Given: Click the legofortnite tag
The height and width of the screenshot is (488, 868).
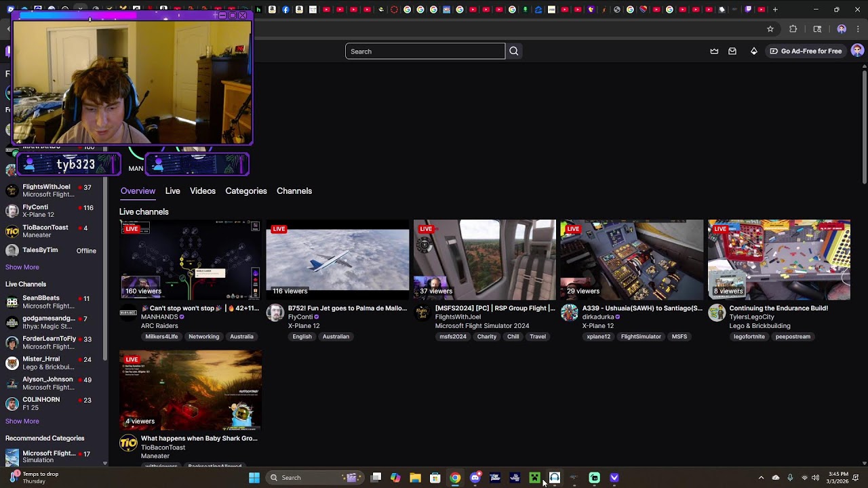Looking at the screenshot, I should point(749,337).
